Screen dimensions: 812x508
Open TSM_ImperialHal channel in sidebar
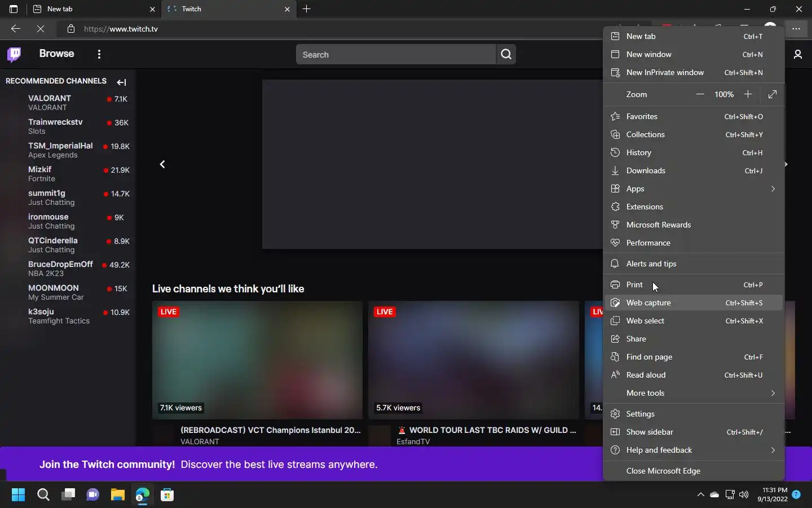tap(68, 150)
